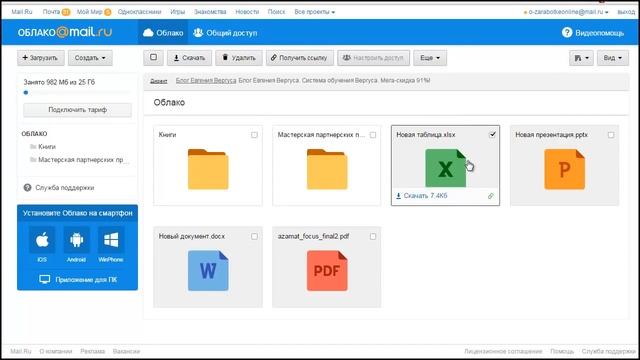This screenshot has width=640, height=360.
Task: Click the Настроить доступ button
Action: pyautogui.click(x=373, y=58)
